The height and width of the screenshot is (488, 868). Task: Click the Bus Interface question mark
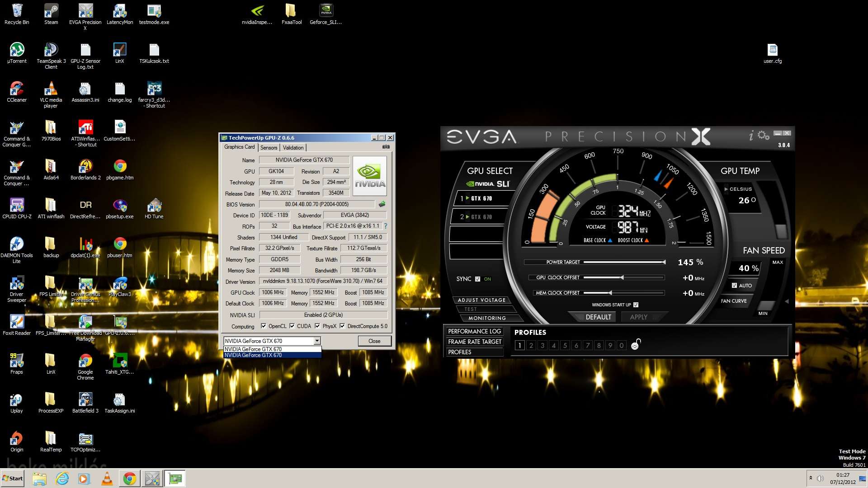click(x=386, y=226)
